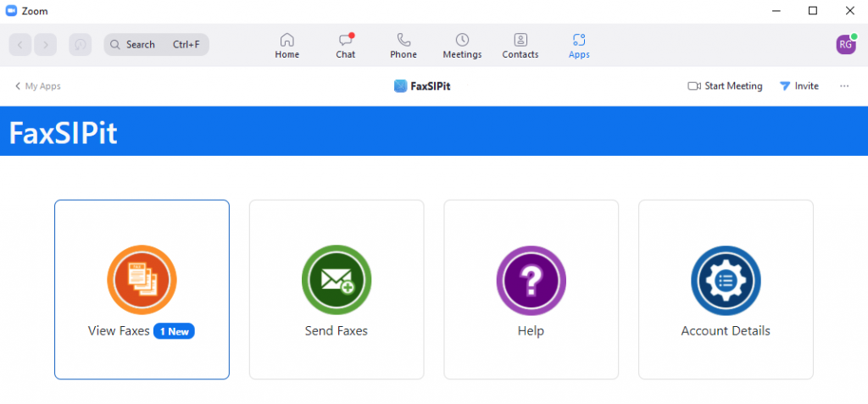Click the forward navigation arrow button
Image resolution: width=868 pixels, height=404 pixels.
pyautogui.click(x=46, y=45)
